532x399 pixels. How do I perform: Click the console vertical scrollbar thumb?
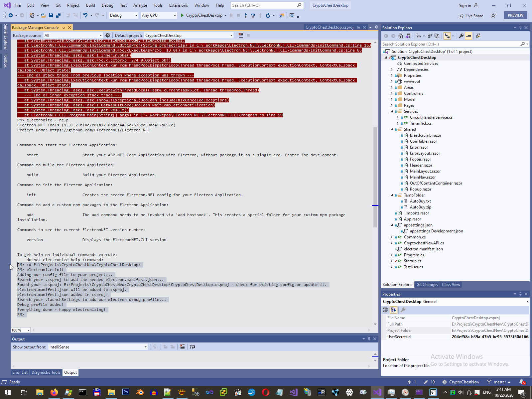click(x=375, y=177)
